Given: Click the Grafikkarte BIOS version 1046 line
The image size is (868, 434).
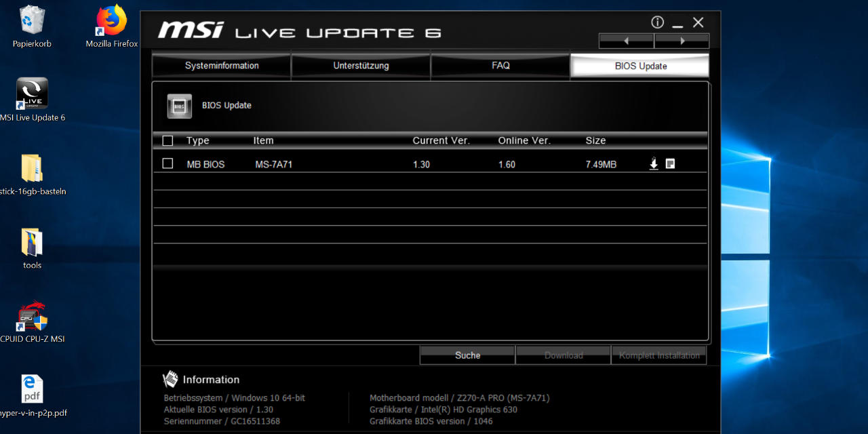Looking at the screenshot, I should coord(431,421).
